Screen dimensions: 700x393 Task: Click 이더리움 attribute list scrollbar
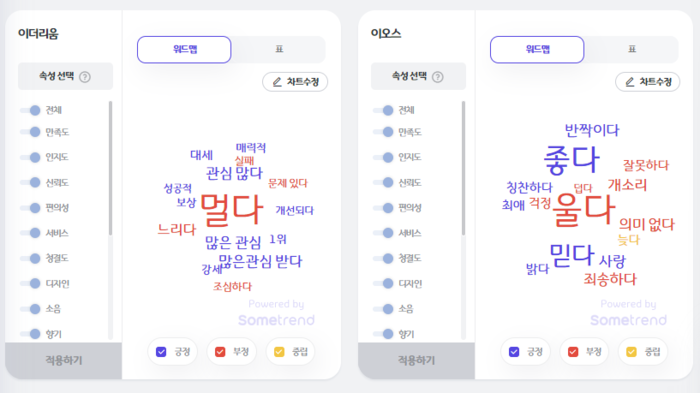tap(110, 168)
